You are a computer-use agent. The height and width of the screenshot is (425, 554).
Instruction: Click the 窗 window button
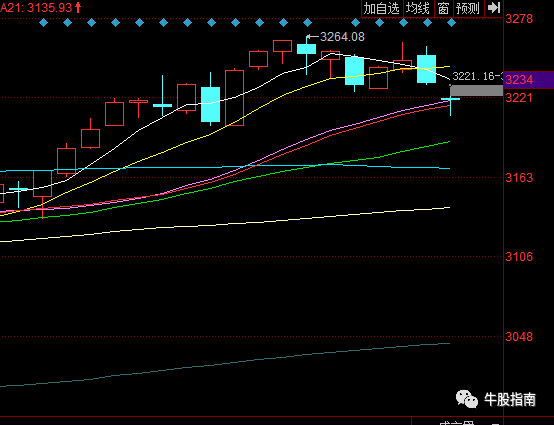point(443,8)
